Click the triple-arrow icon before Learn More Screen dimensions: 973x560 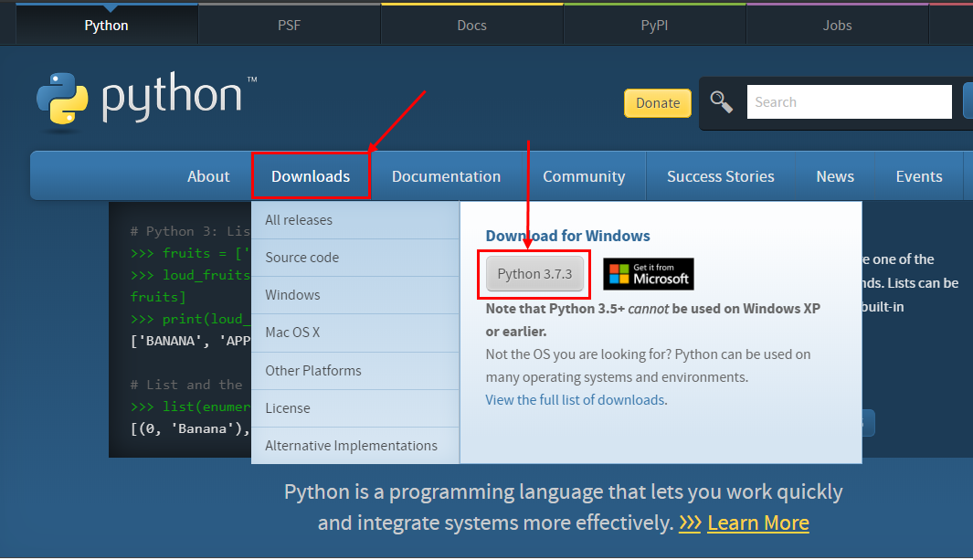[690, 523]
